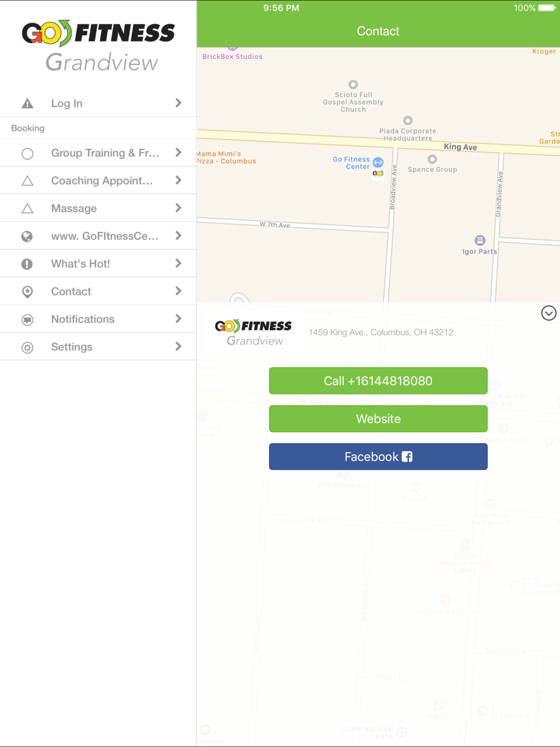Viewport: 560px width, 747px height.
Task: Select the Go Fitness Center map marker
Action: pos(378,162)
